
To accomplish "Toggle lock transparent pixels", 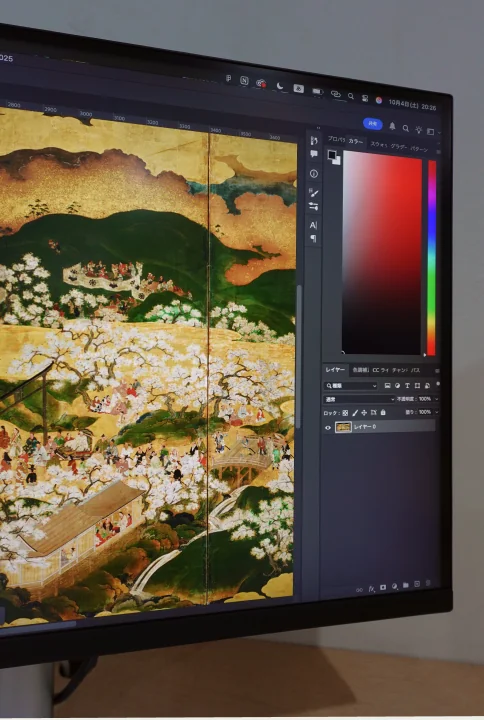I will pyautogui.click(x=345, y=413).
